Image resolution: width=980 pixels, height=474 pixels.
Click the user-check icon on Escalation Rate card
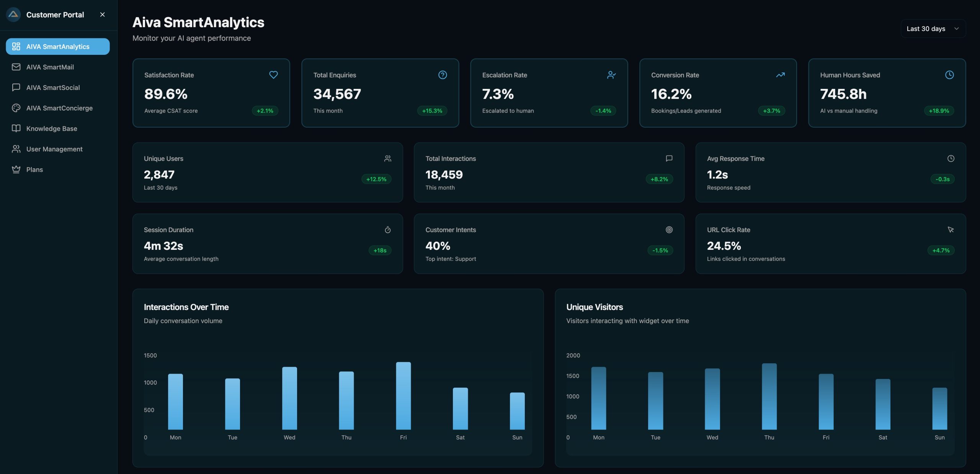pos(611,75)
